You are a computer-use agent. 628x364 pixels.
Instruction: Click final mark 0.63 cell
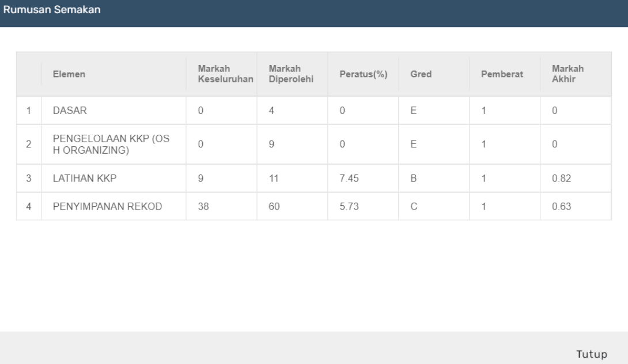576,206
